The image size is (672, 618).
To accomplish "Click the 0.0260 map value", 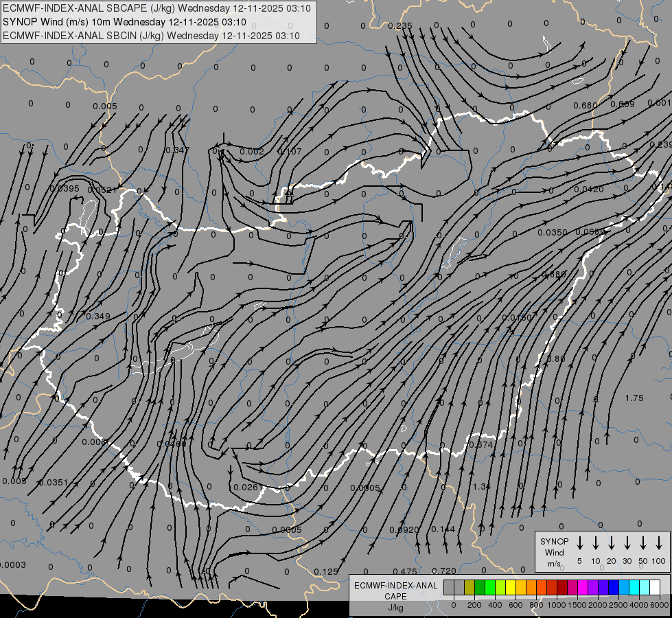I will [x=172, y=444].
